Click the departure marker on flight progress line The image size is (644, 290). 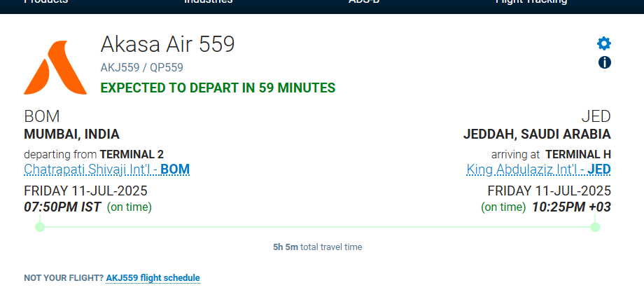pyautogui.click(x=40, y=227)
